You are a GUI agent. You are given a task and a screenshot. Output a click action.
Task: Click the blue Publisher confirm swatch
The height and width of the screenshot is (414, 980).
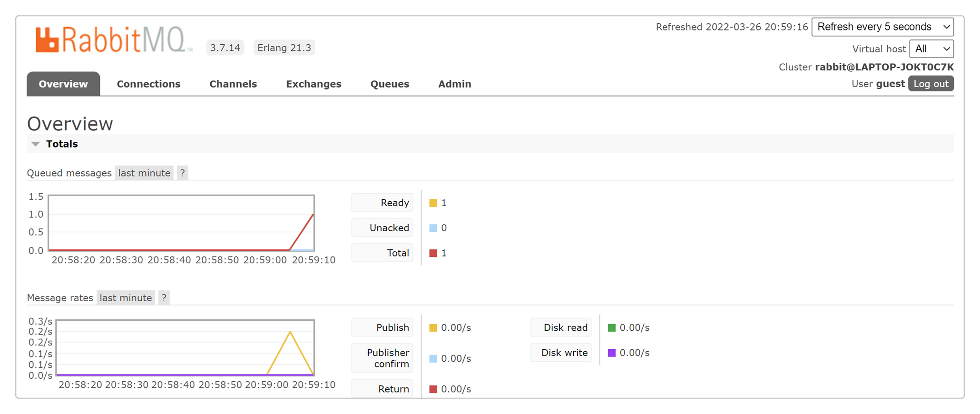pos(433,359)
